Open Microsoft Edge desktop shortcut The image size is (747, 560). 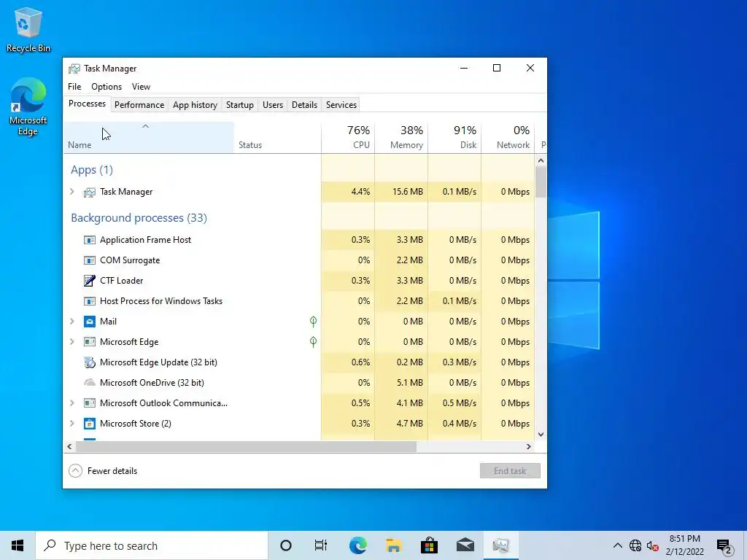(28, 106)
